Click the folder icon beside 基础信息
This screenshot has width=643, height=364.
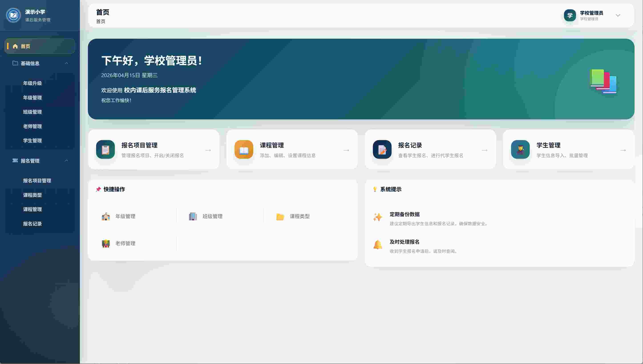pyautogui.click(x=15, y=63)
